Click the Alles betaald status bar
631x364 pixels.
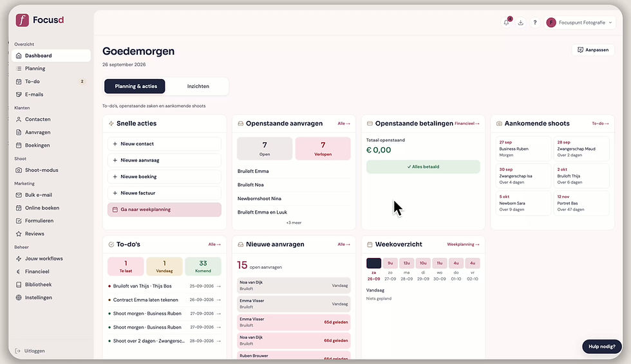[423, 167]
